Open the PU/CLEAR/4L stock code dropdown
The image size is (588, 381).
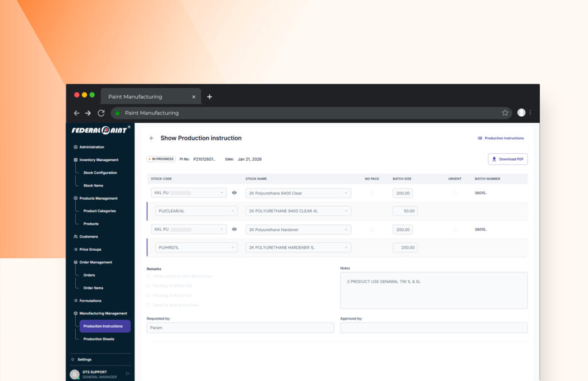tap(196, 211)
